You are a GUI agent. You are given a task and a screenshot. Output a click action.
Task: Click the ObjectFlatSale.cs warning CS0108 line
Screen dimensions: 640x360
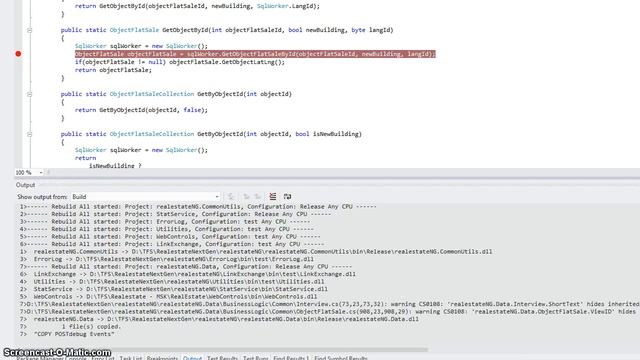328,311
